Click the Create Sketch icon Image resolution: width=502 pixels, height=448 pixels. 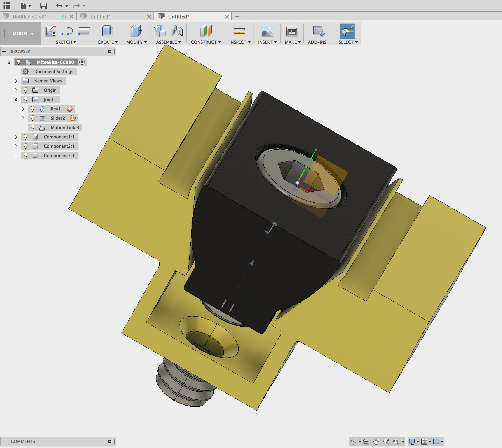point(50,31)
